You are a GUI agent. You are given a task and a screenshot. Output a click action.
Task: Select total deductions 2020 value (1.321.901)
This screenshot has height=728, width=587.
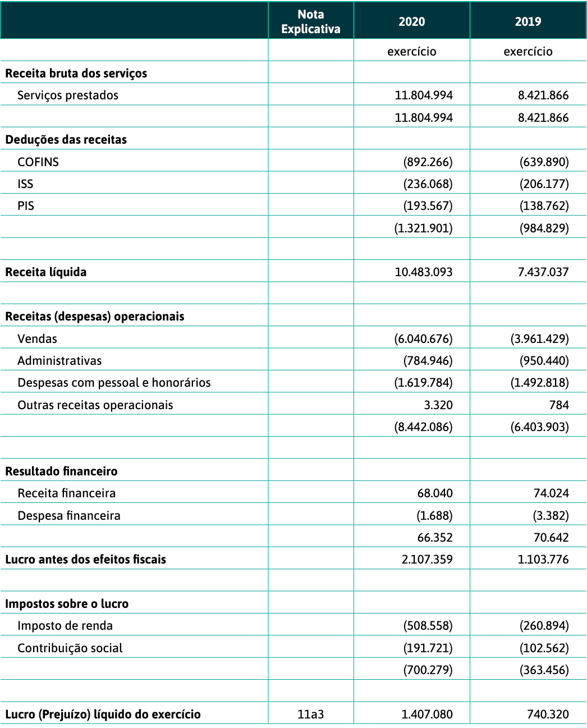click(423, 228)
